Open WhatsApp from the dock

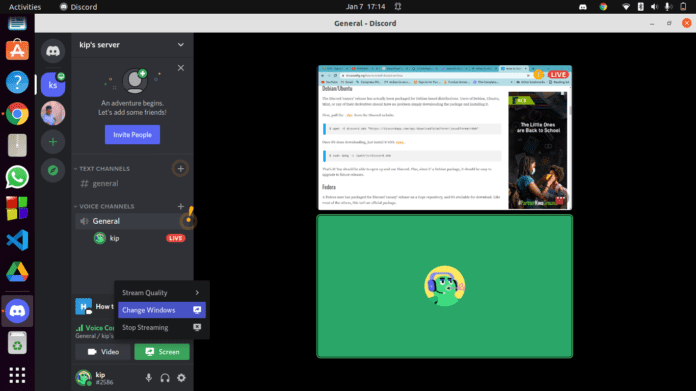click(17, 177)
